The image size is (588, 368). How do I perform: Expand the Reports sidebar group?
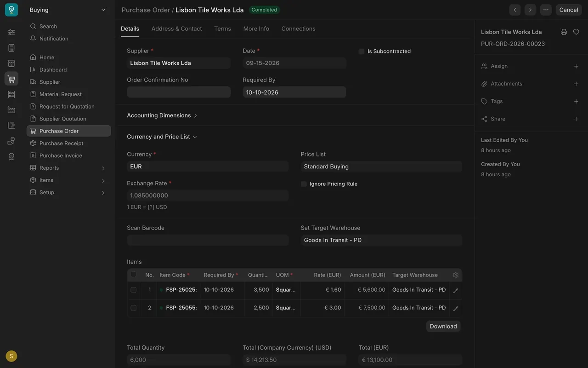(69, 168)
